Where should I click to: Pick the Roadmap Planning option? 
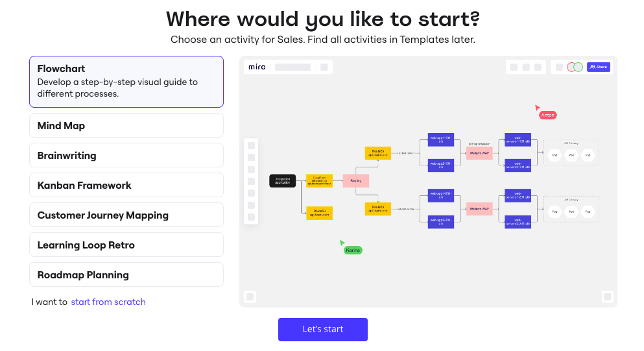tap(126, 275)
